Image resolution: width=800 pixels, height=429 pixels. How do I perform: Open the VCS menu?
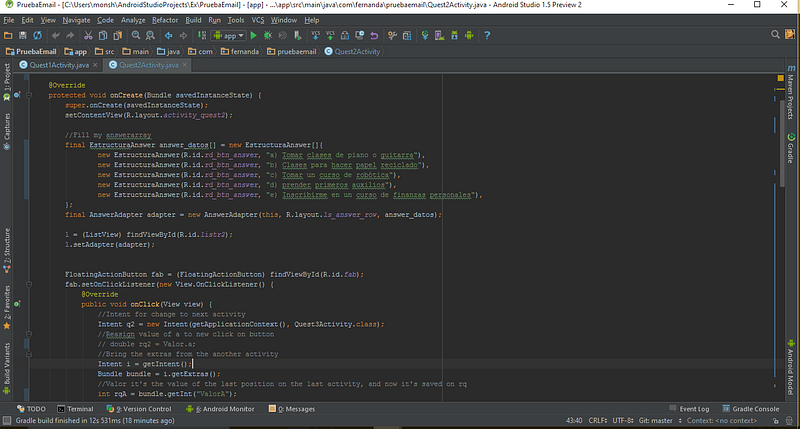pyautogui.click(x=258, y=20)
